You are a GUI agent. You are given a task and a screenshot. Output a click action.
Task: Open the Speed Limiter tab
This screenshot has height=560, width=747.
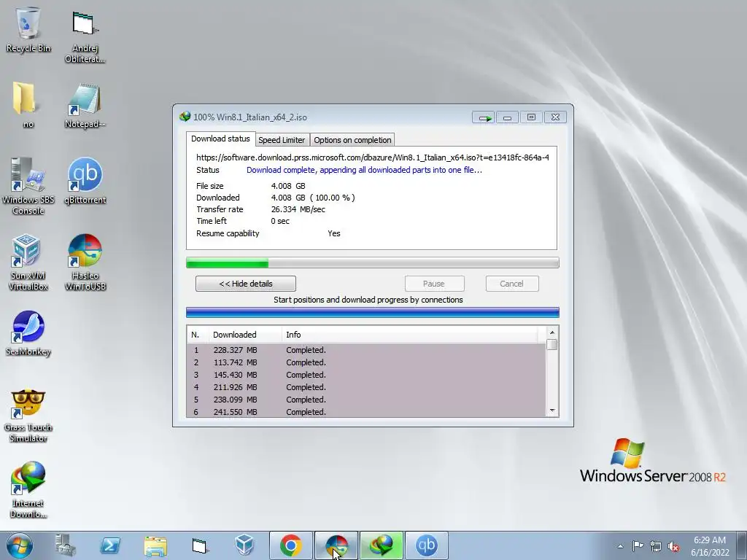point(282,140)
